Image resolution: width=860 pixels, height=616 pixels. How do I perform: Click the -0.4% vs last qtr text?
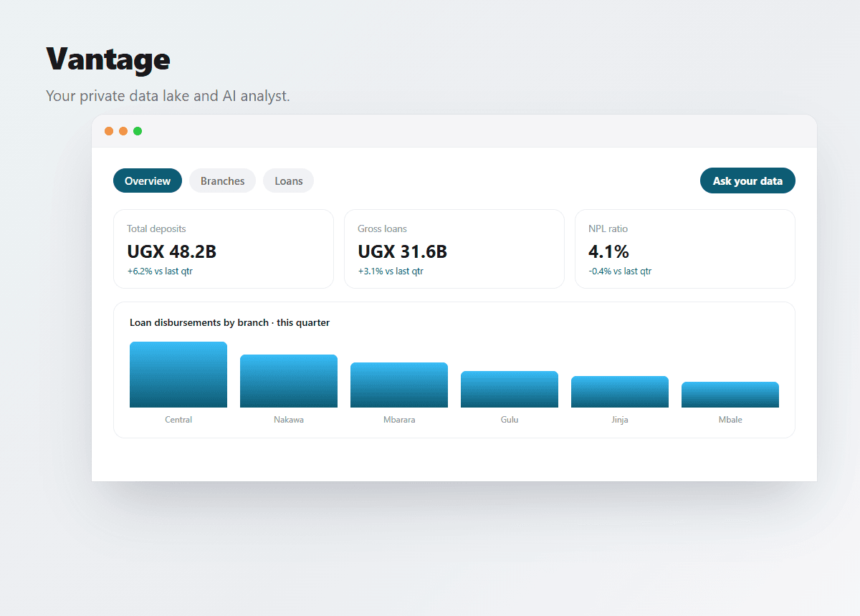[x=620, y=271]
